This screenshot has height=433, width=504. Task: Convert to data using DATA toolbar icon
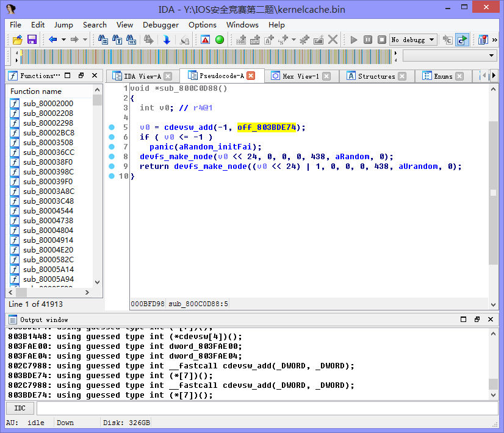coord(255,40)
